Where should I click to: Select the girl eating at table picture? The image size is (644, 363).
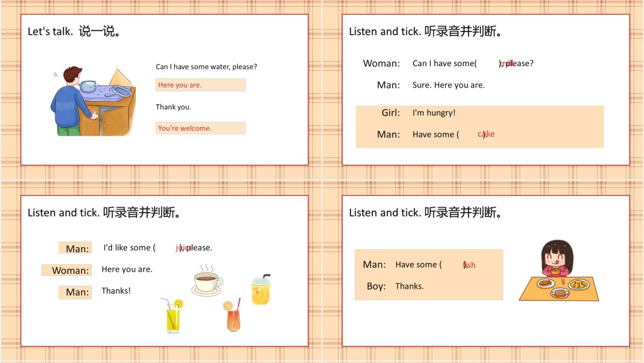tap(558, 271)
